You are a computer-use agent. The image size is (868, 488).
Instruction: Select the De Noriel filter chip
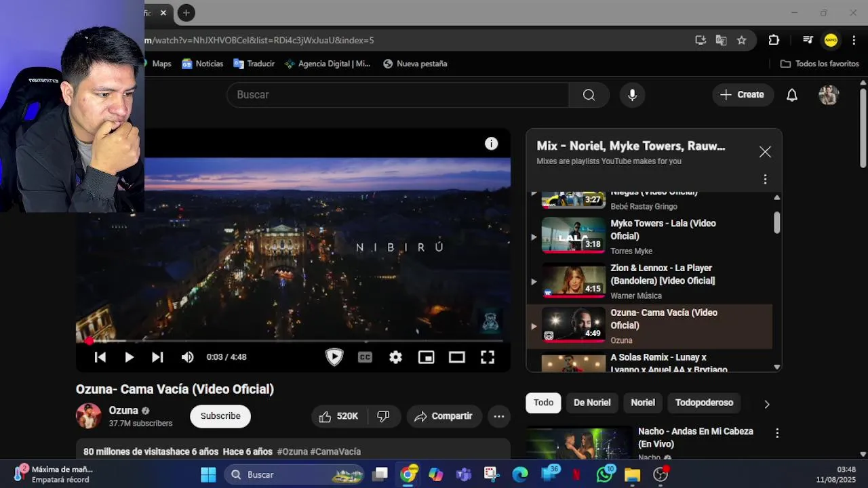pos(592,403)
